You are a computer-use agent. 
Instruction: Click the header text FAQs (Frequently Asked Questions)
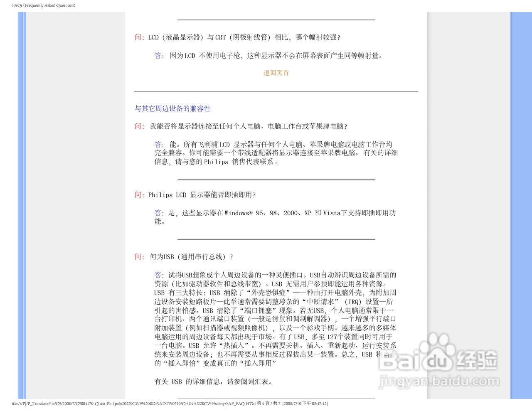[x=44, y=5]
